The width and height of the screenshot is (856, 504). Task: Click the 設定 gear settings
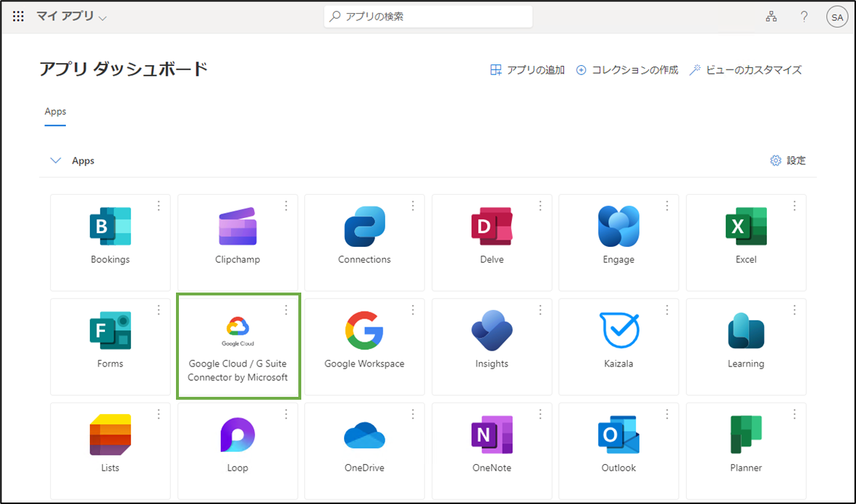pyautogui.click(x=788, y=161)
